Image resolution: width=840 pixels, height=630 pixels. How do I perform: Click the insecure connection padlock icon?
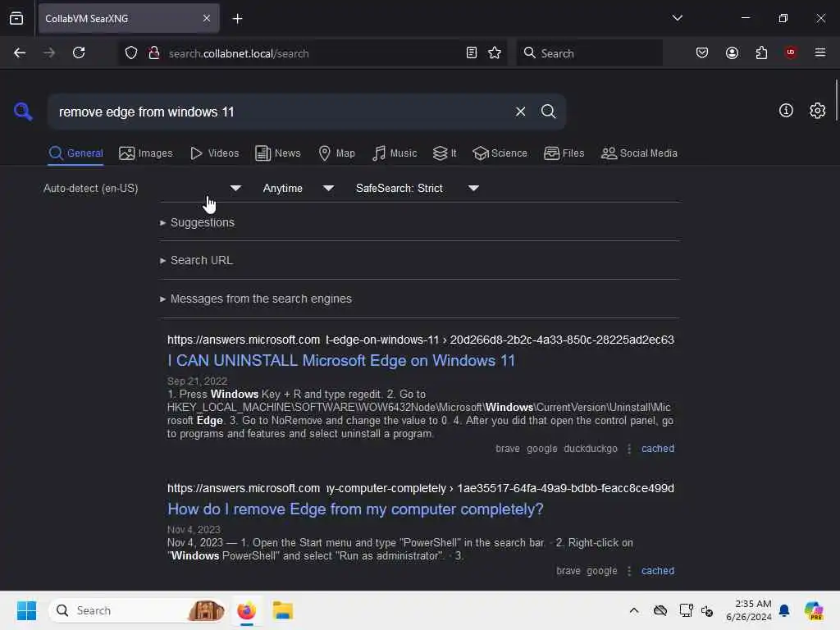point(153,53)
